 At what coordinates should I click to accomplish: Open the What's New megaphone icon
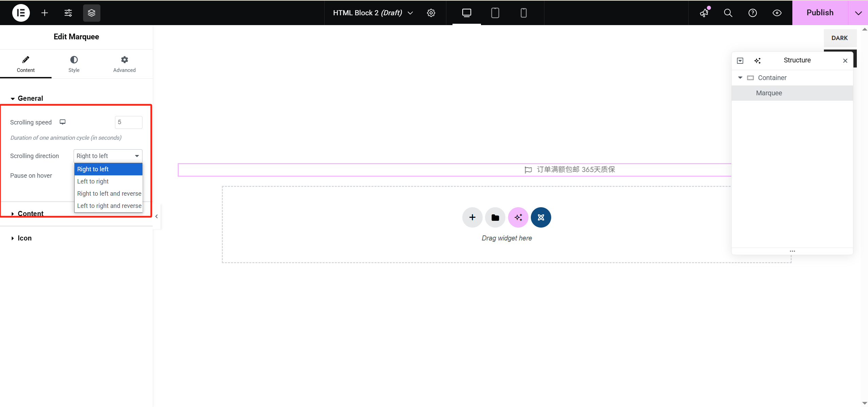coord(704,13)
